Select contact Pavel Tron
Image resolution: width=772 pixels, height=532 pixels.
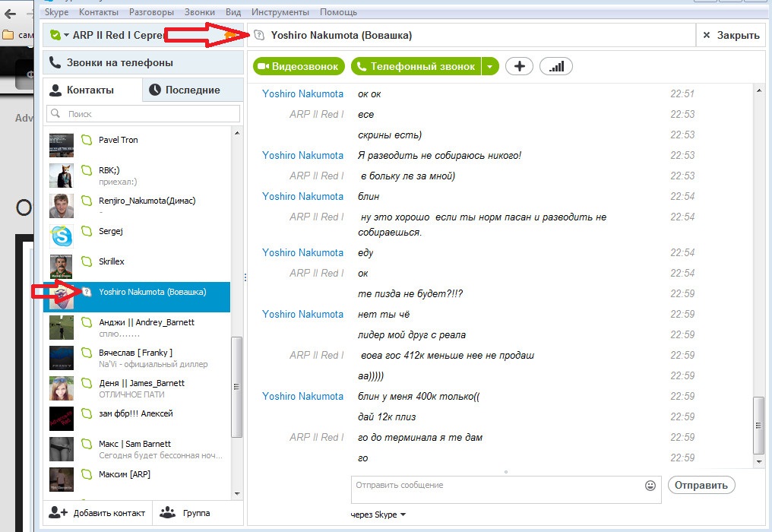pos(137,145)
